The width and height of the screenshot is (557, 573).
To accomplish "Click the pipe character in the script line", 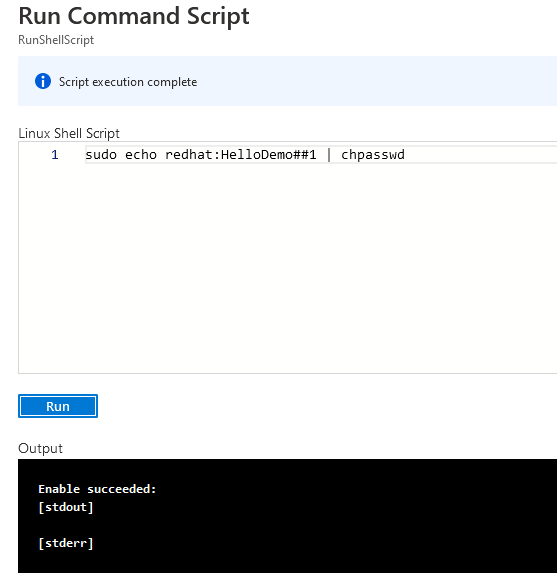I will coord(329,155).
